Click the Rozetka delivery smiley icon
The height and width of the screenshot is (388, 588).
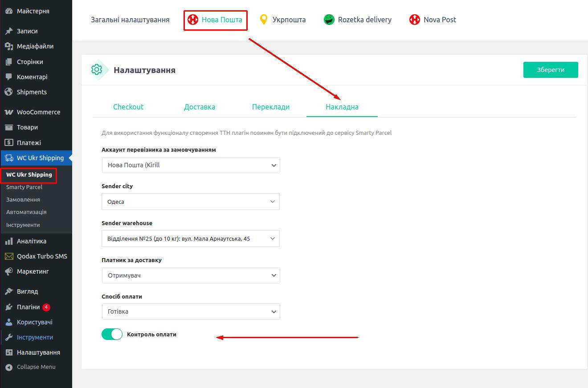pos(329,20)
